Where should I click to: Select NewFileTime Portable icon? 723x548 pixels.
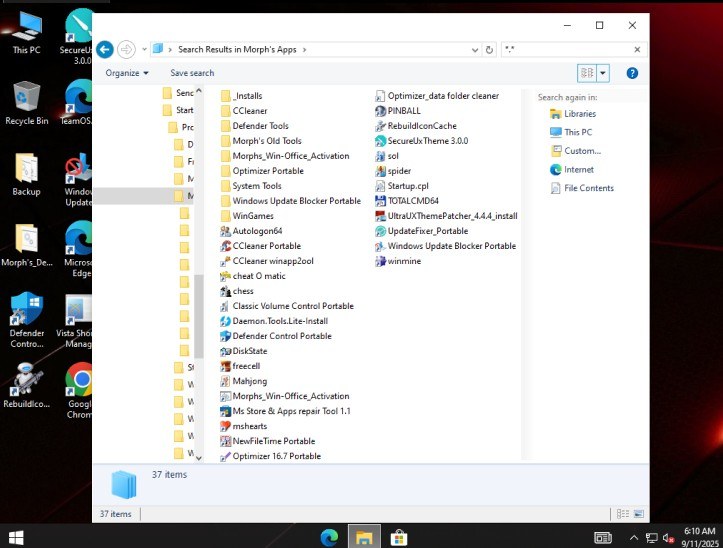225,441
